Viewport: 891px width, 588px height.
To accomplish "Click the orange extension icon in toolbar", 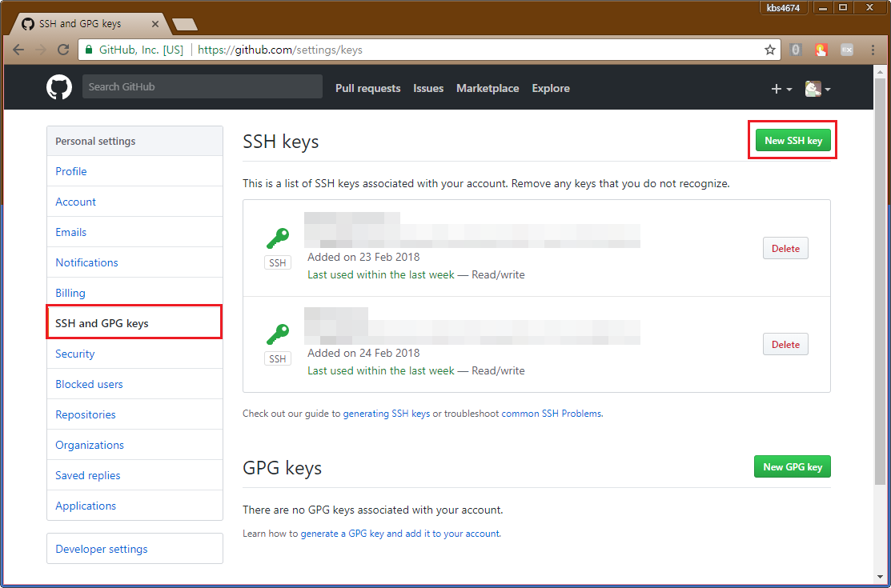I will (821, 50).
